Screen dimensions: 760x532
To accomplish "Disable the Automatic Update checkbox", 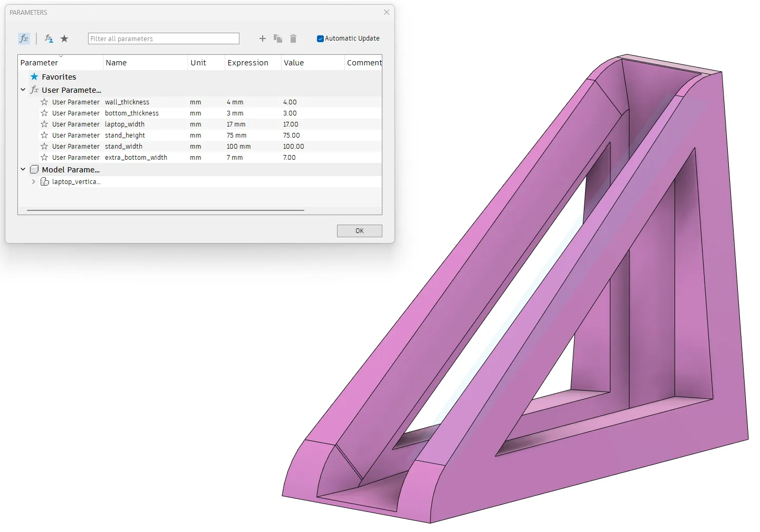I will (320, 38).
